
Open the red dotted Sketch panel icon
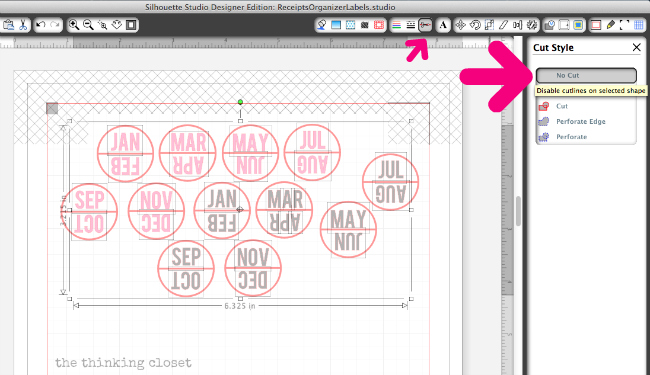pos(379,25)
